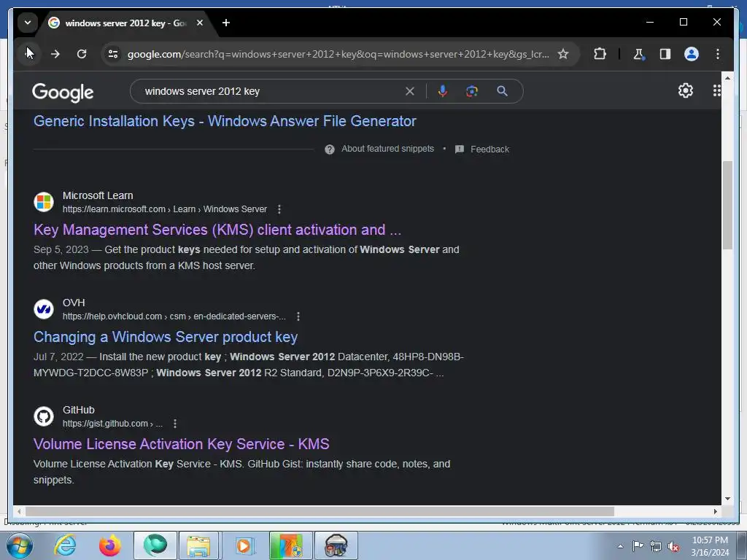The width and height of the screenshot is (747, 560).
Task: Show hidden system tray icons
Action: 620,546
